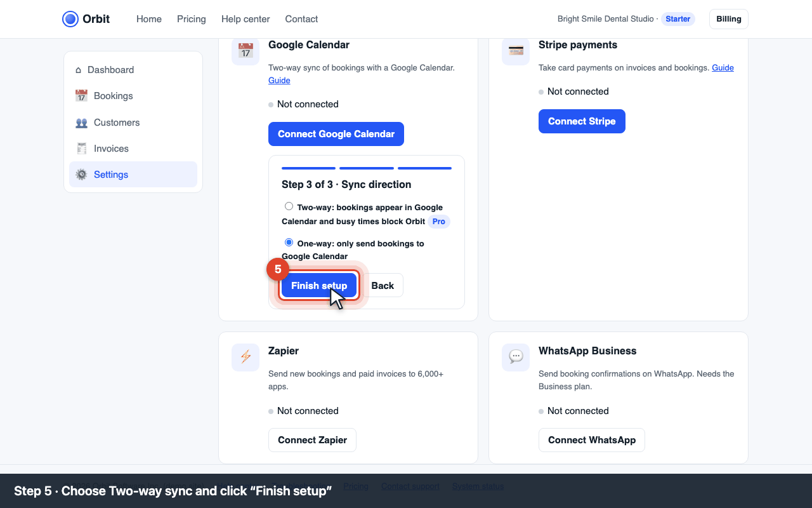Open the Billing button in header

(729, 19)
